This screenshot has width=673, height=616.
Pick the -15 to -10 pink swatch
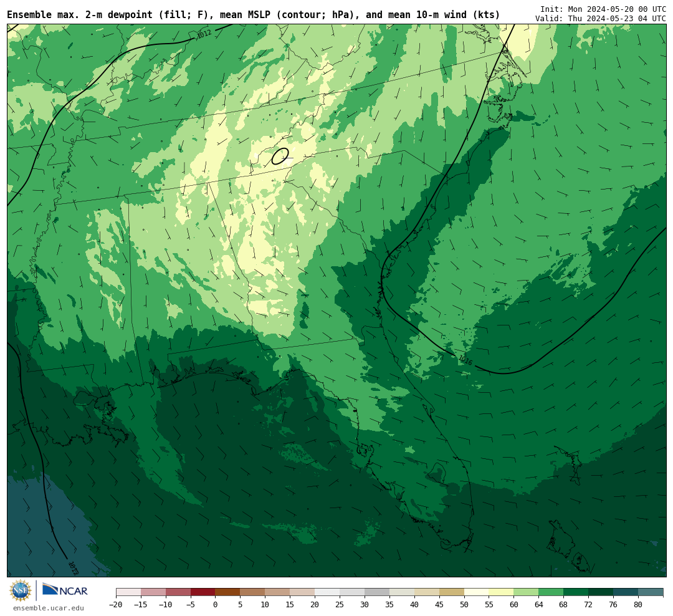pos(153,592)
